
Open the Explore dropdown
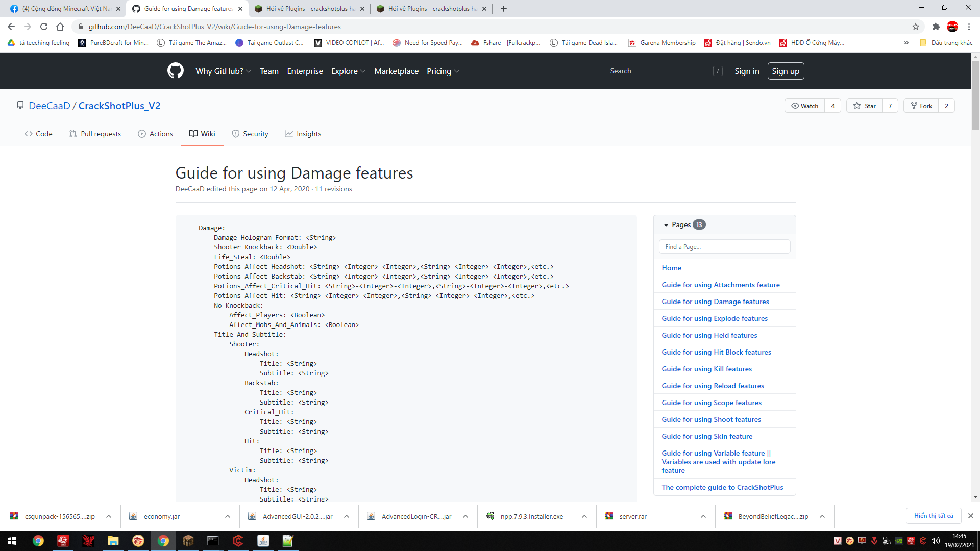348,71
